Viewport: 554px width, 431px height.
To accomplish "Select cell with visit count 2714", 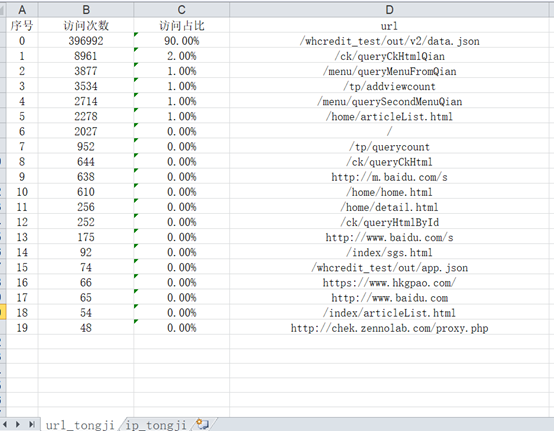I will click(86, 101).
